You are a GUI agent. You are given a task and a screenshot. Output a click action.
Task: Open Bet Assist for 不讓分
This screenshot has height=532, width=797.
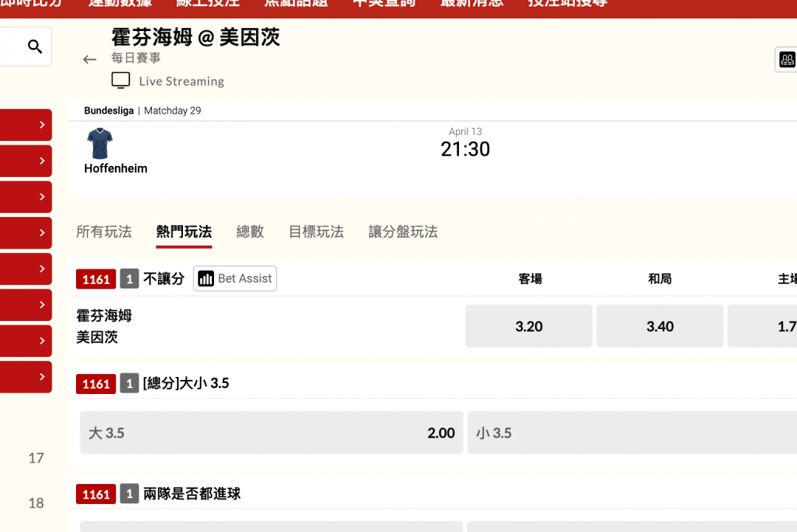tap(235, 278)
